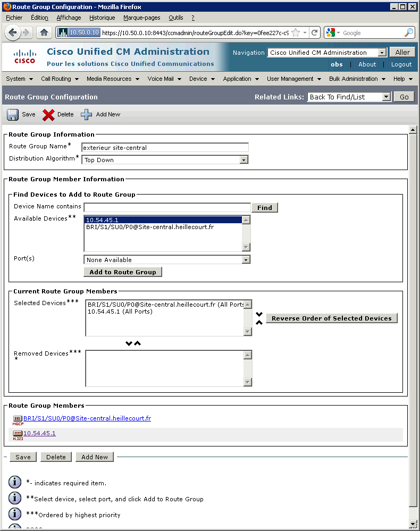Viewport: 420px width, 531px height.
Task: Open Firefox Marque-pages menu
Action: click(x=141, y=18)
